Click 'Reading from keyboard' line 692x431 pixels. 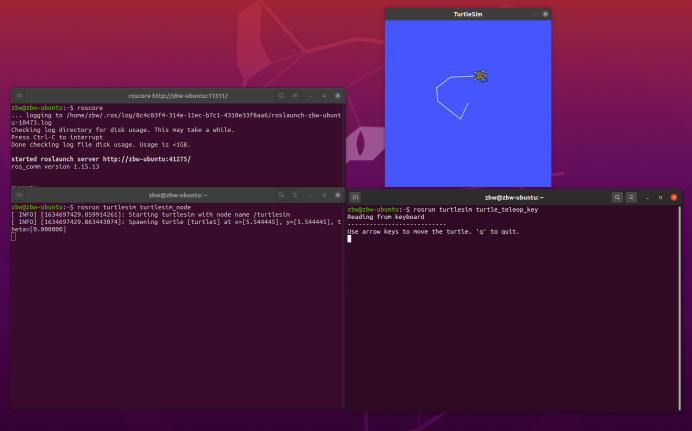pyautogui.click(x=386, y=217)
